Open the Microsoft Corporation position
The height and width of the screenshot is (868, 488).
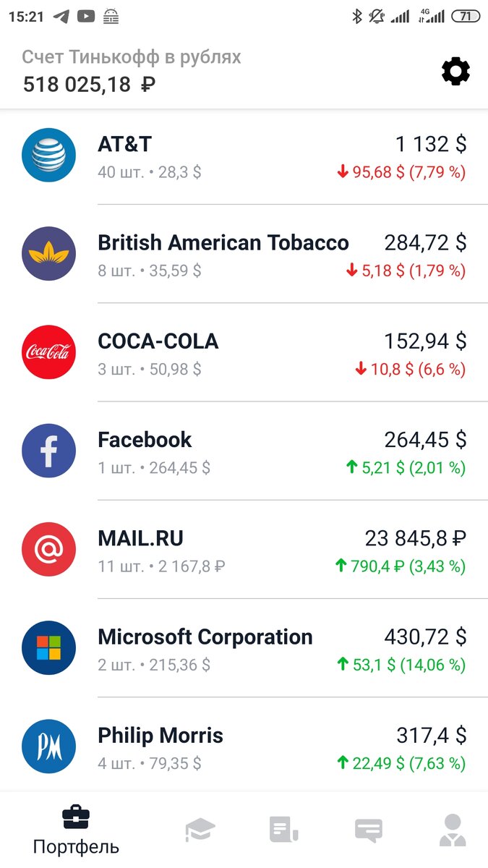[x=244, y=648]
